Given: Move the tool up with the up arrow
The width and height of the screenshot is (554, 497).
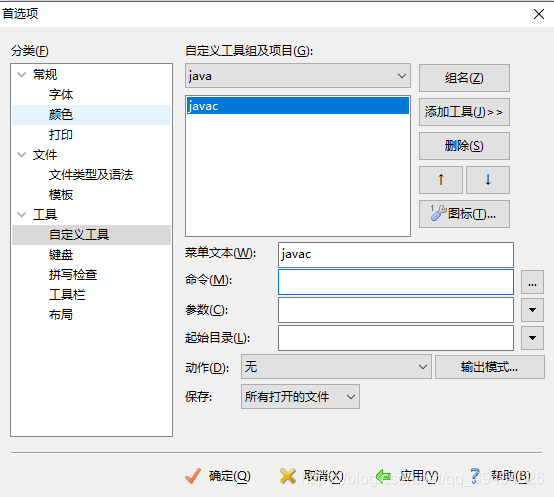Looking at the screenshot, I should coord(441,180).
